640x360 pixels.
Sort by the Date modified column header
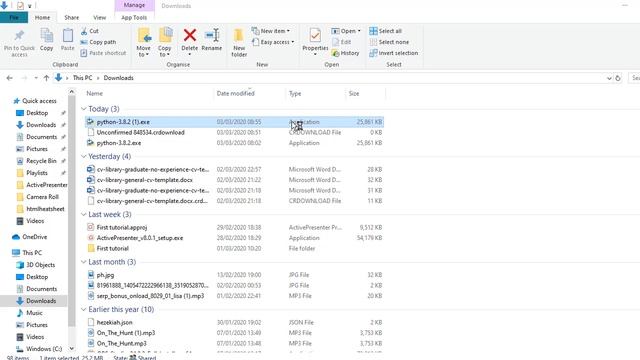pyautogui.click(x=236, y=93)
